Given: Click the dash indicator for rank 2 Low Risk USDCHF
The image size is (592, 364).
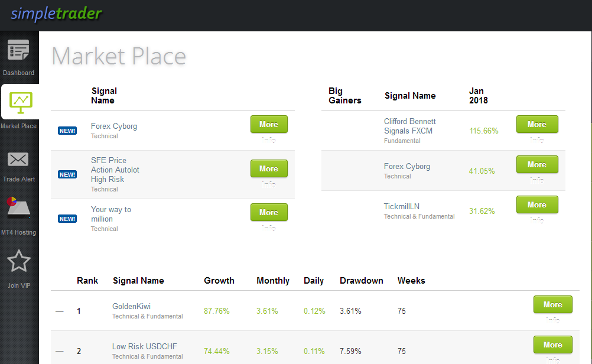Looking at the screenshot, I should tap(60, 351).
